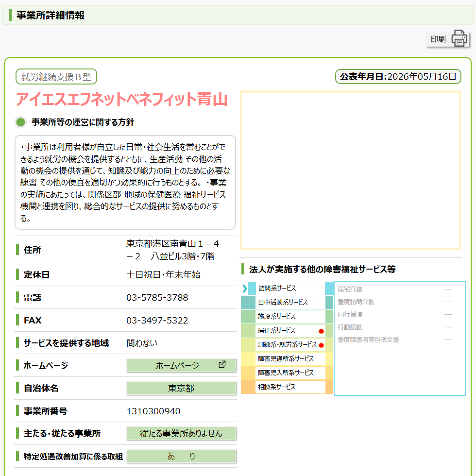Screen dimensions: 476x476
Task: Select the 障害児入所系サービス tab
Action: coord(287,373)
